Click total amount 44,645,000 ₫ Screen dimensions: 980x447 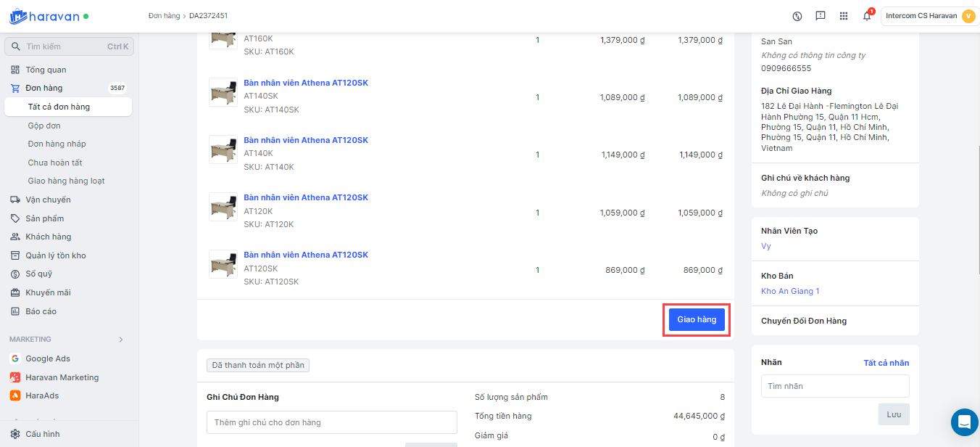pyautogui.click(x=699, y=416)
